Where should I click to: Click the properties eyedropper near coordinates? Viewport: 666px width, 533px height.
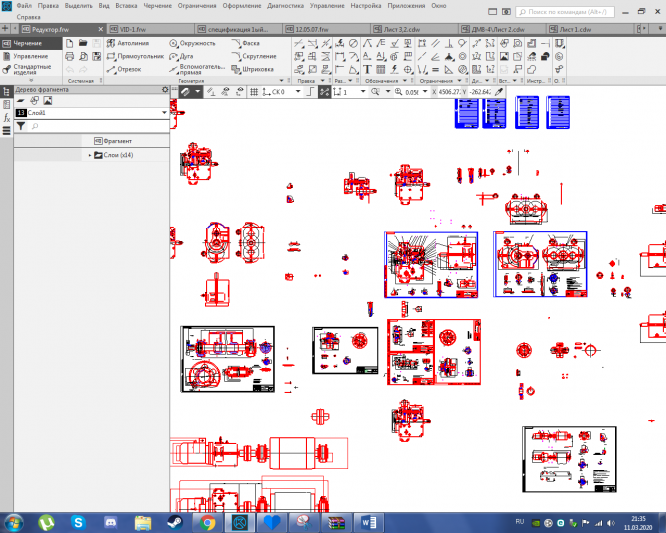tap(500, 92)
